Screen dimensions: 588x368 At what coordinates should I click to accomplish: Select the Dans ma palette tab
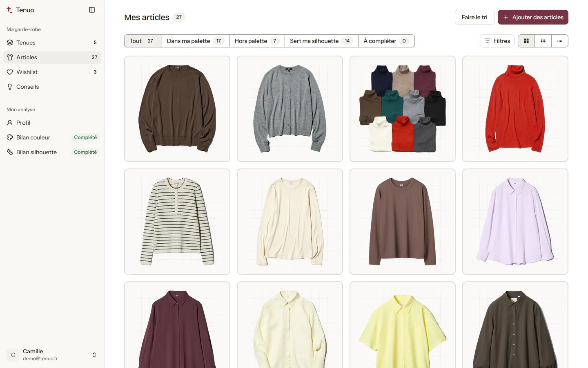[196, 41]
